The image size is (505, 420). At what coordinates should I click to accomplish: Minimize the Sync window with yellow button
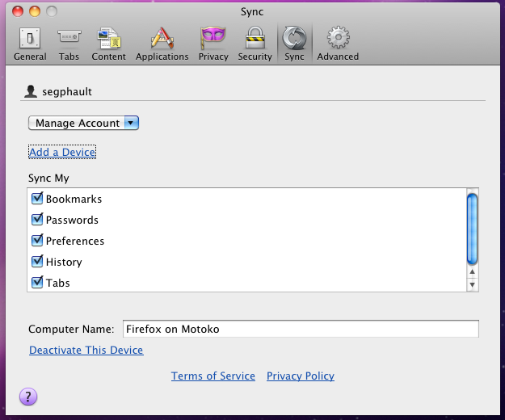coord(35,11)
